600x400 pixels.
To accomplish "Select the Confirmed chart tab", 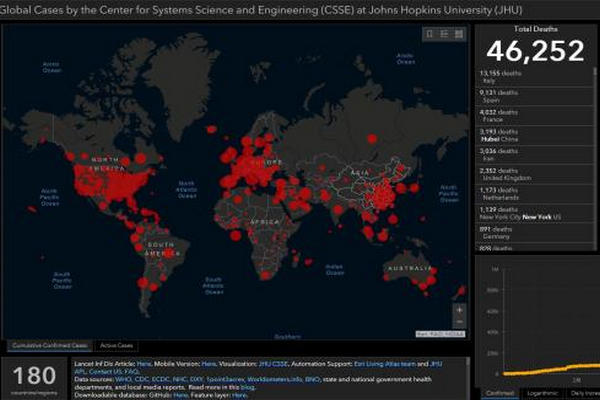I will pyautogui.click(x=497, y=393).
